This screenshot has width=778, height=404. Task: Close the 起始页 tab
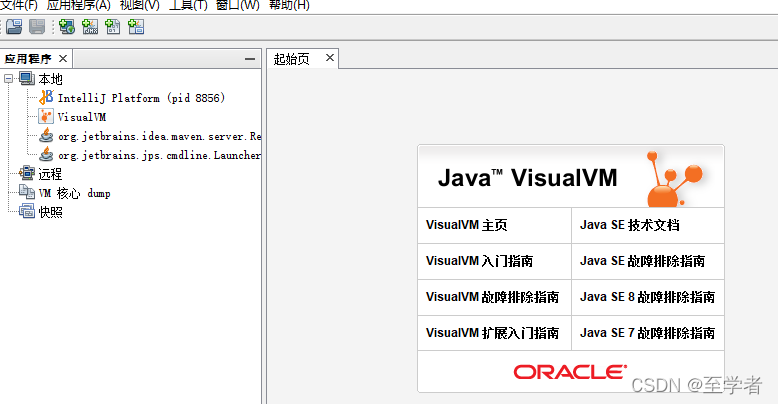[x=329, y=58]
